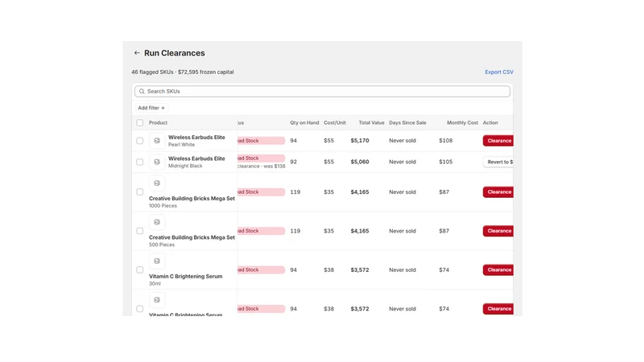Viewport: 644px width, 362px height.
Task: Select the $5,060 total value cell
Action: 360,162
